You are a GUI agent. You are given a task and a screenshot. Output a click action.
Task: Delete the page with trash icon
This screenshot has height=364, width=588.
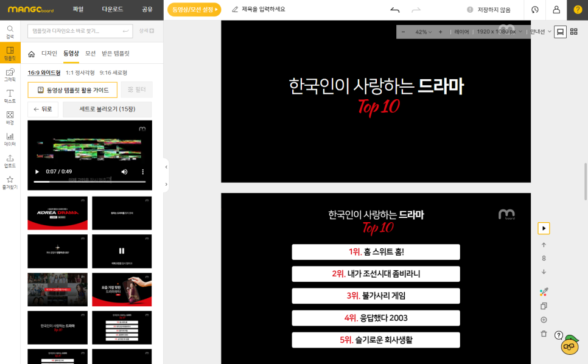coord(544,334)
